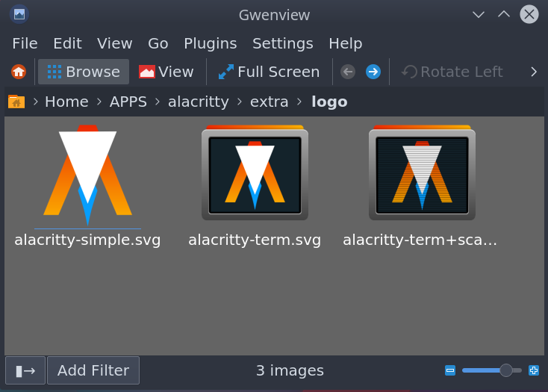Open the Go menu
This screenshot has height=392, width=548.
click(x=158, y=43)
